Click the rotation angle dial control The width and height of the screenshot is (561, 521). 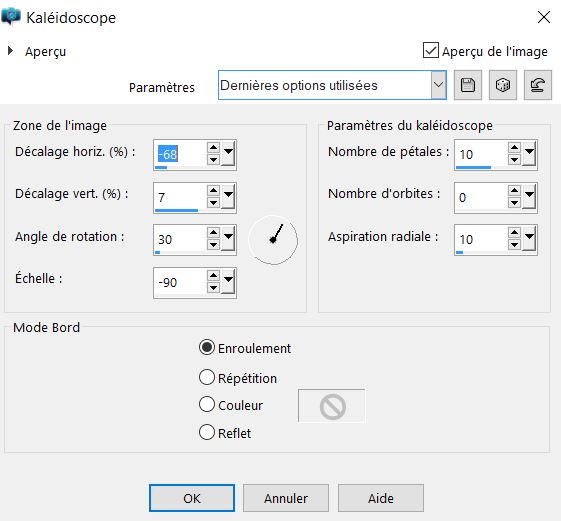click(x=273, y=240)
